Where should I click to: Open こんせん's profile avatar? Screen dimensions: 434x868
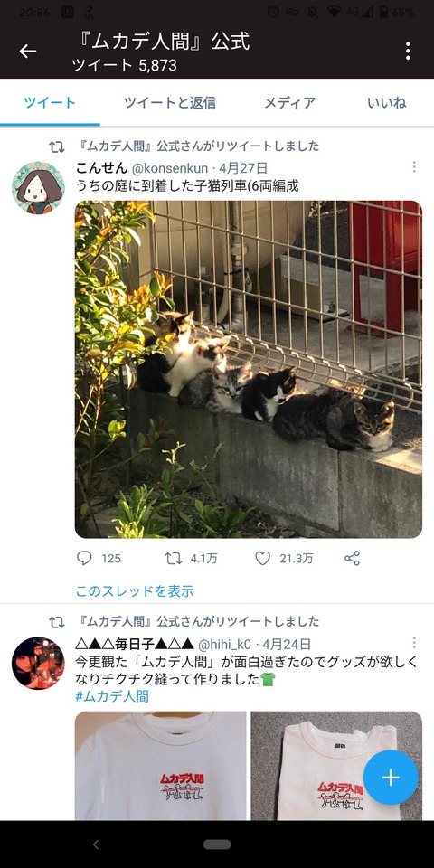tap(38, 188)
